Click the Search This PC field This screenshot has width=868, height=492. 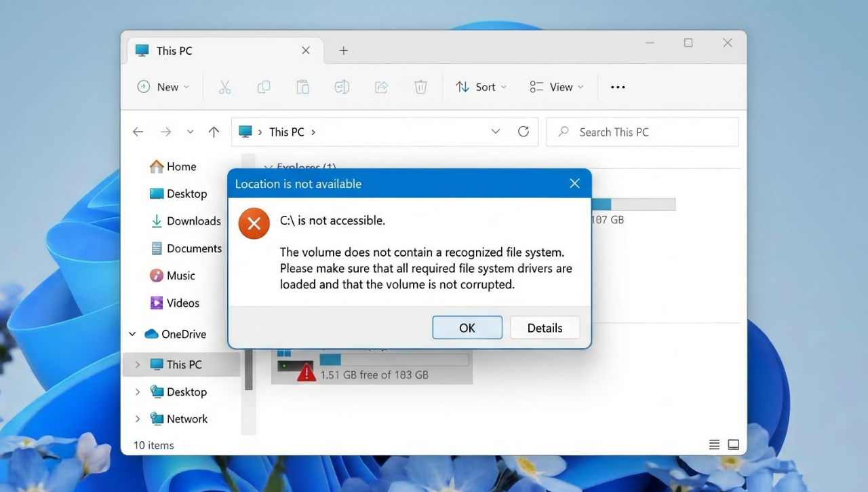pos(642,132)
